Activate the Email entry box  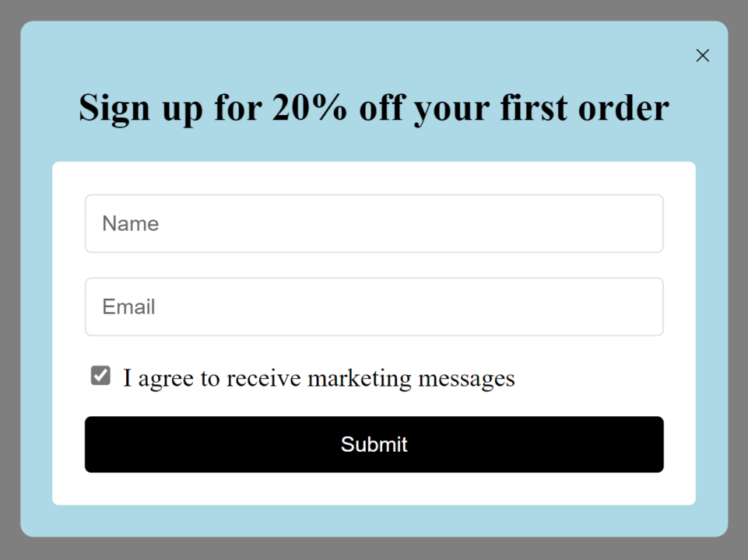[x=374, y=306]
